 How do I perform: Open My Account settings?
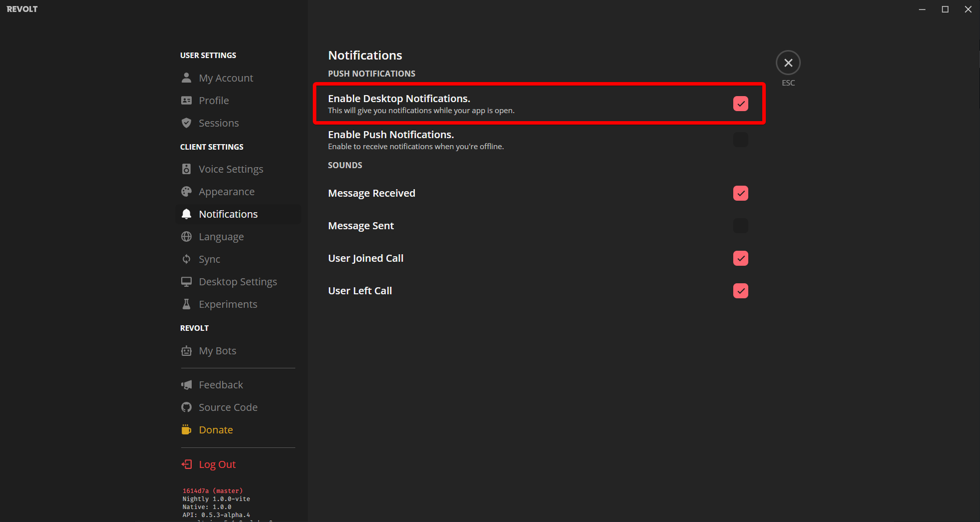pyautogui.click(x=238, y=78)
